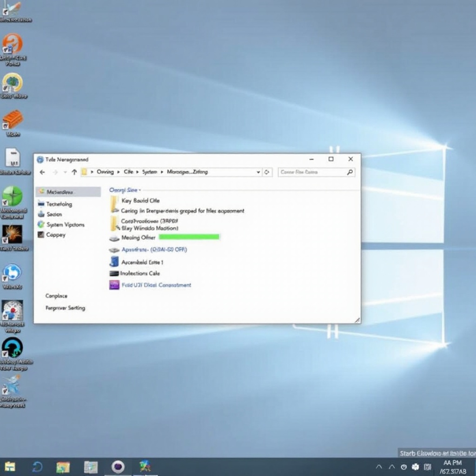Focus the Conne Fise Coma search field
476x476 pixels.
pos(316,172)
